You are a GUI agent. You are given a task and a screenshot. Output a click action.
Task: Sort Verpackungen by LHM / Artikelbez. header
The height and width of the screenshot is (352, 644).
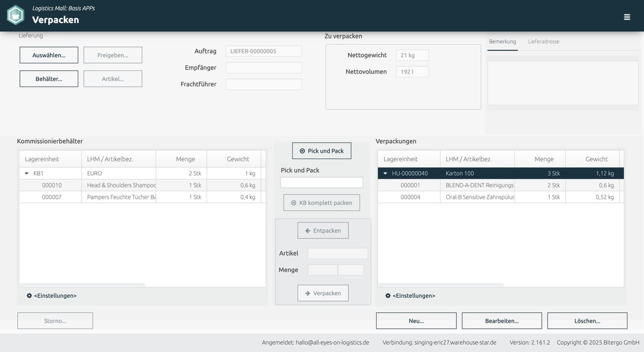[477, 159]
